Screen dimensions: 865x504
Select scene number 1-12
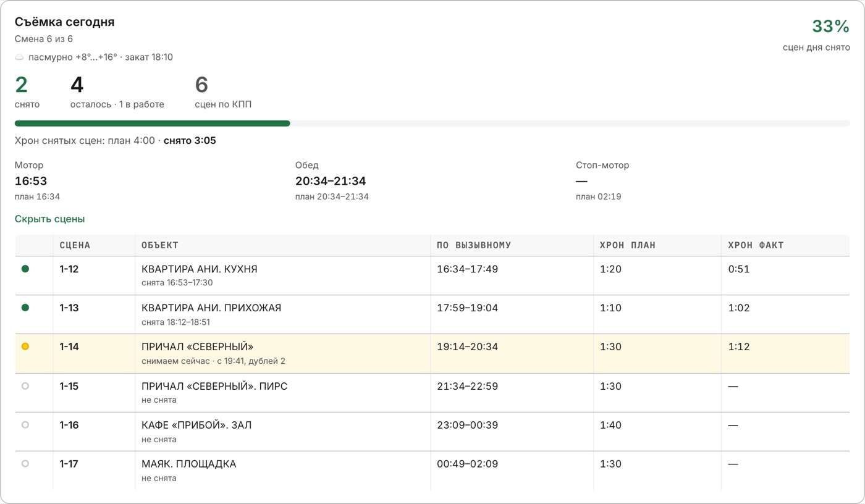[69, 269]
